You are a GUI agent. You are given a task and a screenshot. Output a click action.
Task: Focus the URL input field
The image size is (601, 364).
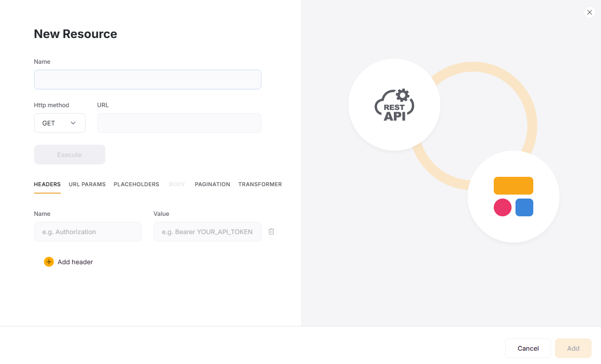pyautogui.click(x=179, y=123)
